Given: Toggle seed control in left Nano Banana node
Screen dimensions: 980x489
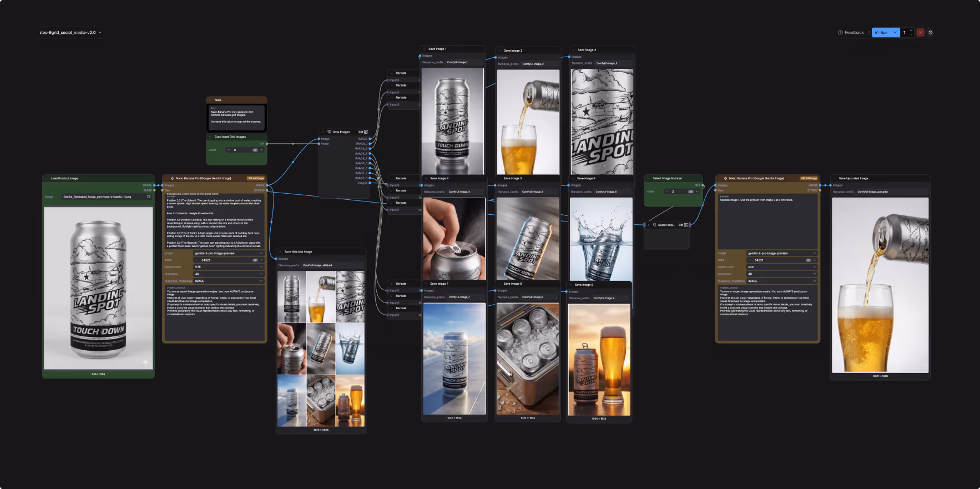Looking at the screenshot, I should [x=255, y=260].
